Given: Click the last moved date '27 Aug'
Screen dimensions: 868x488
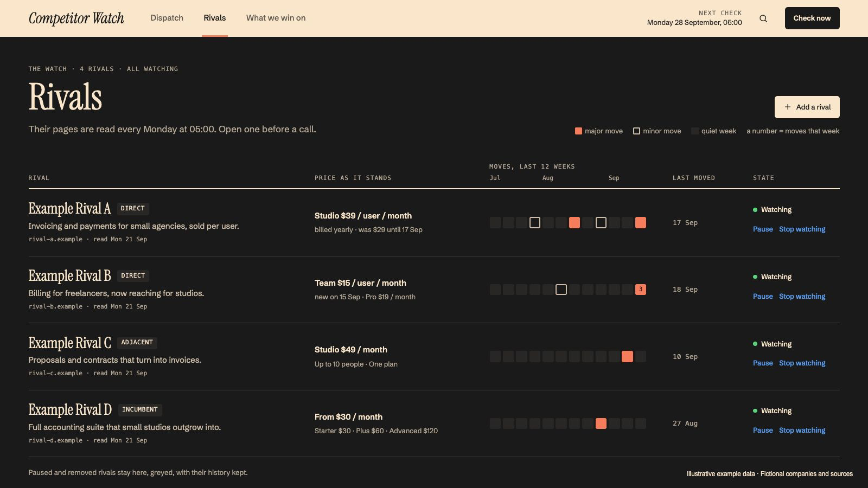Looking at the screenshot, I should pyautogui.click(x=685, y=423).
